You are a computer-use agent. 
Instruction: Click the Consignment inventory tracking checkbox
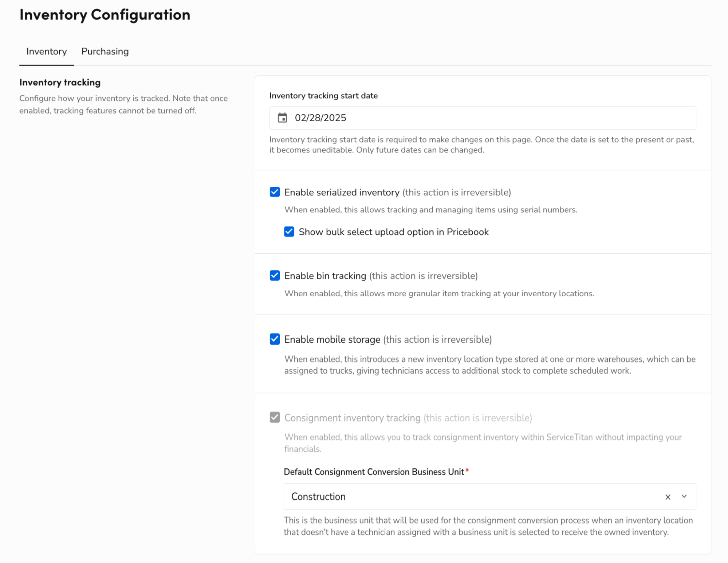(x=275, y=418)
